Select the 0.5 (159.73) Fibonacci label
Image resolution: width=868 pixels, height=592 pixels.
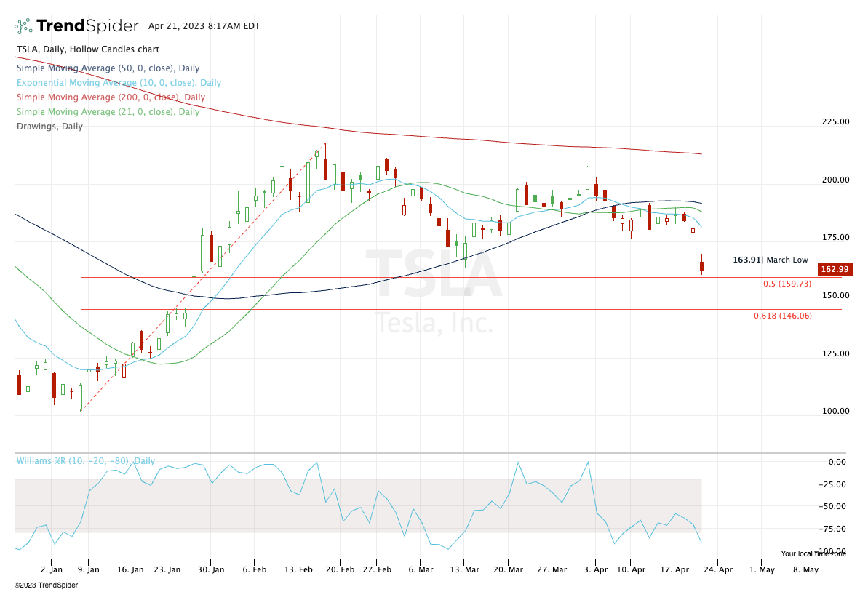[x=787, y=284]
